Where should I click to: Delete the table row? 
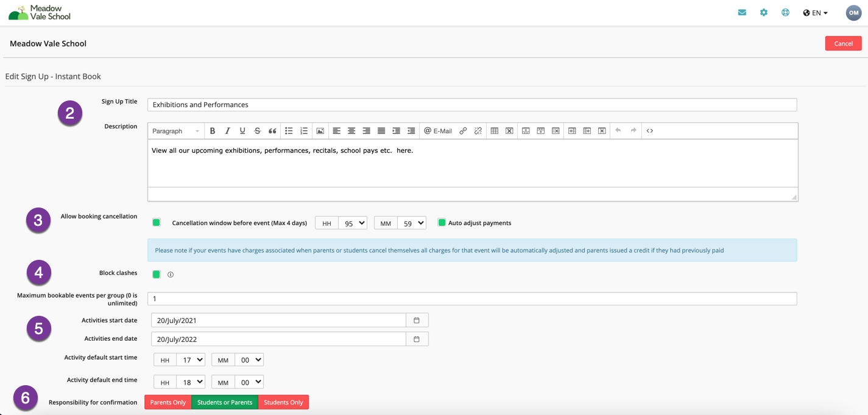point(556,131)
